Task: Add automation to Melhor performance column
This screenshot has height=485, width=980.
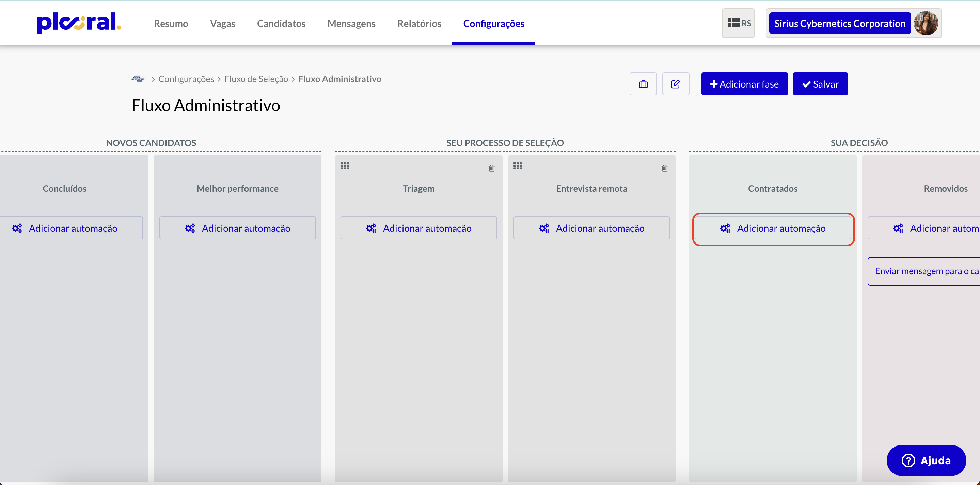Action: coord(237,228)
